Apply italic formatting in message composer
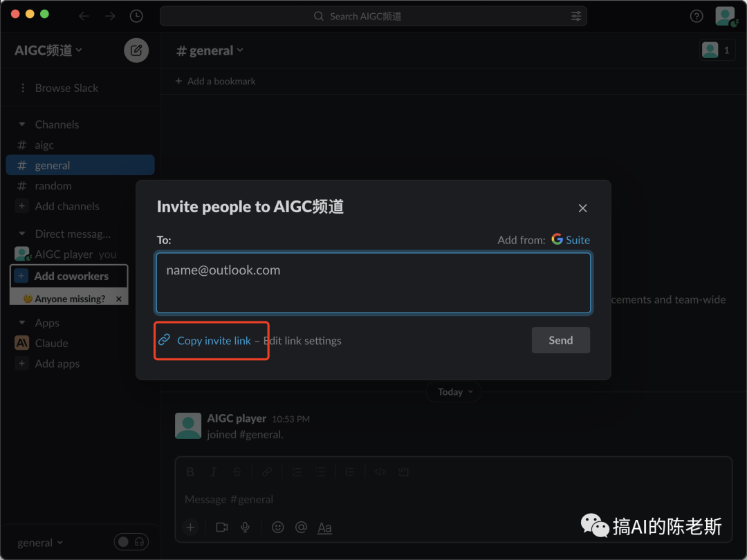 (x=214, y=472)
